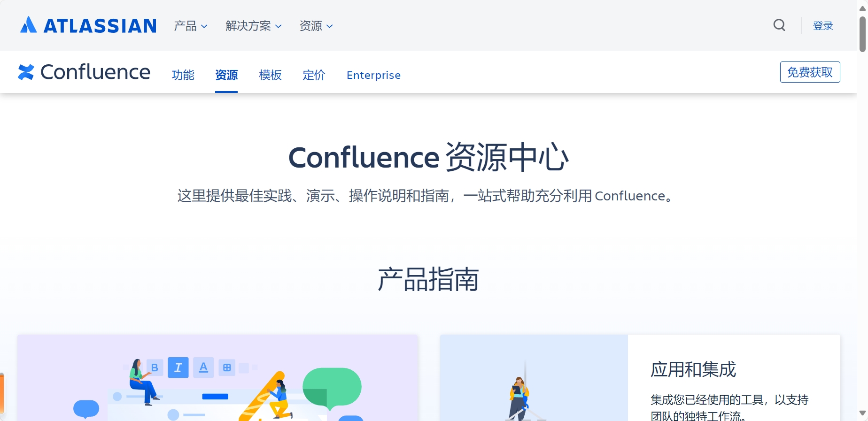Expand the 产品 dropdown menu
The image size is (868, 421).
tap(191, 26)
